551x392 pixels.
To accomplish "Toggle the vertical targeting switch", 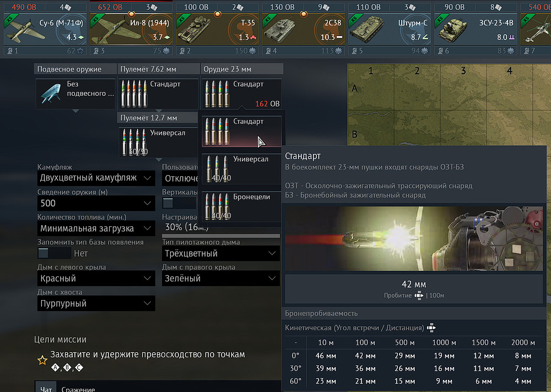I will tap(179, 203).
